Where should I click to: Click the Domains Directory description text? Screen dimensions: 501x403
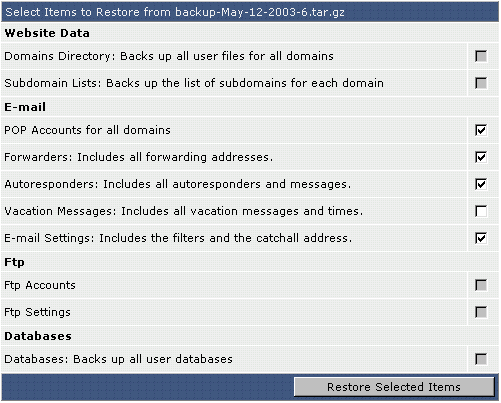(x=169, y=56)
